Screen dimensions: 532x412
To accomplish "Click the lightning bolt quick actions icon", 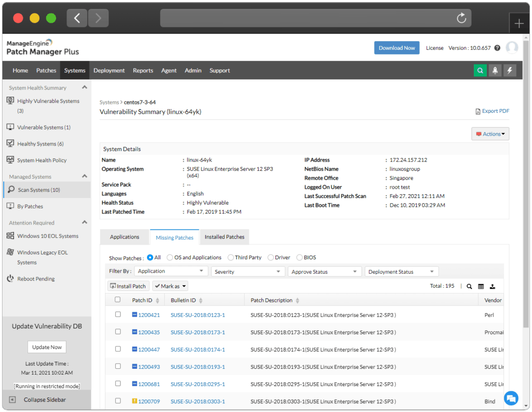I will tap(510, 70).
